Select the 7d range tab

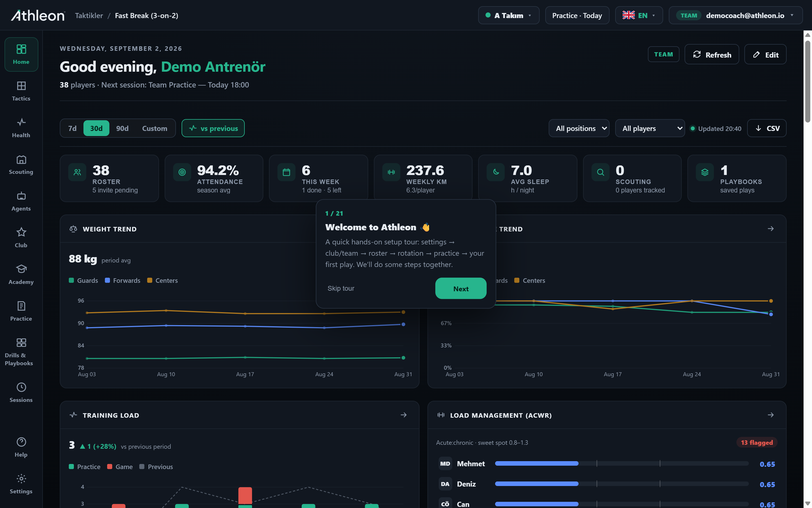tap(72, 128)
